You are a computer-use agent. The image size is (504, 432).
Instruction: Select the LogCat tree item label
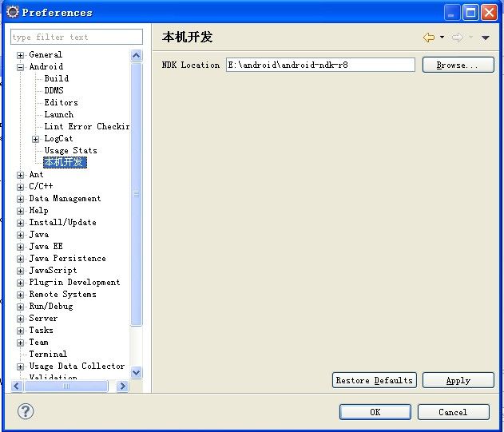58,138
